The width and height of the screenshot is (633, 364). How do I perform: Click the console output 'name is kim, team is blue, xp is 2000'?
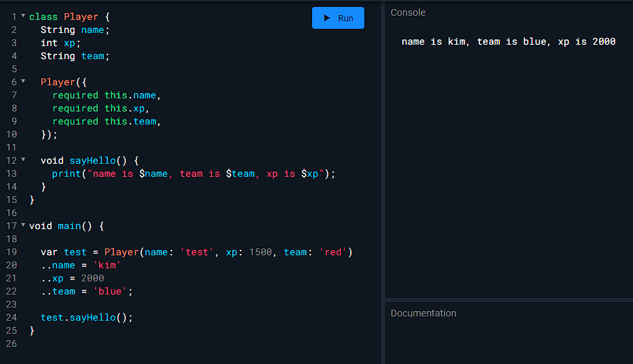[x=508, y=41]
